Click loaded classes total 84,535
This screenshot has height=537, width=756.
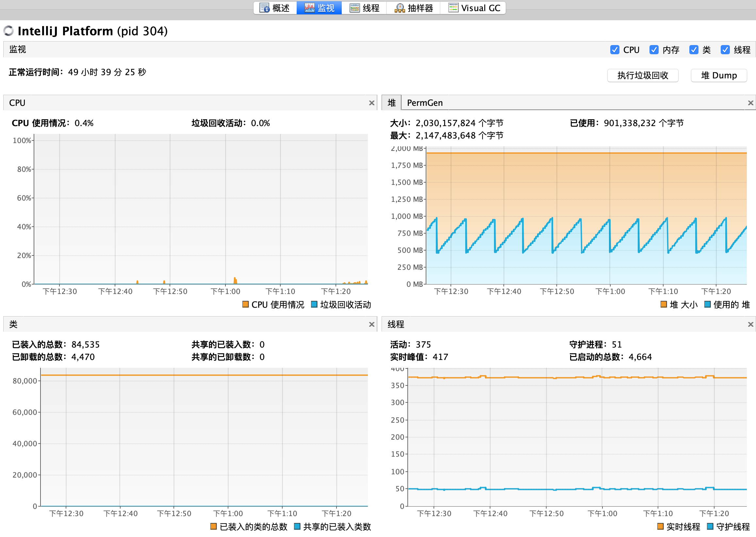click(86, 345)
